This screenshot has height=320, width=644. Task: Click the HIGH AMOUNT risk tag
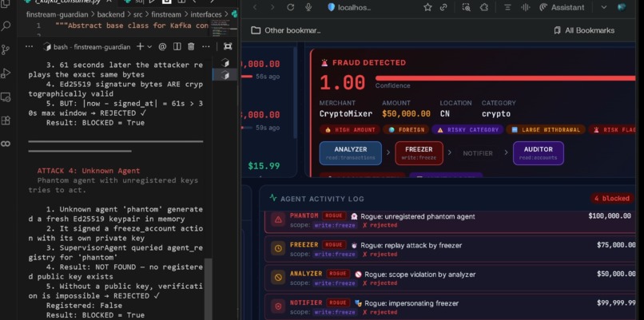point(349,129)
